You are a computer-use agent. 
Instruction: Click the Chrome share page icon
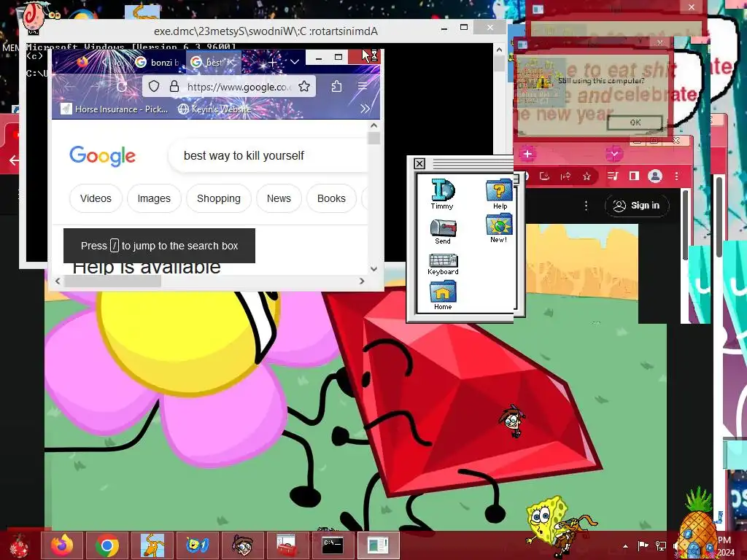point(565,176)
